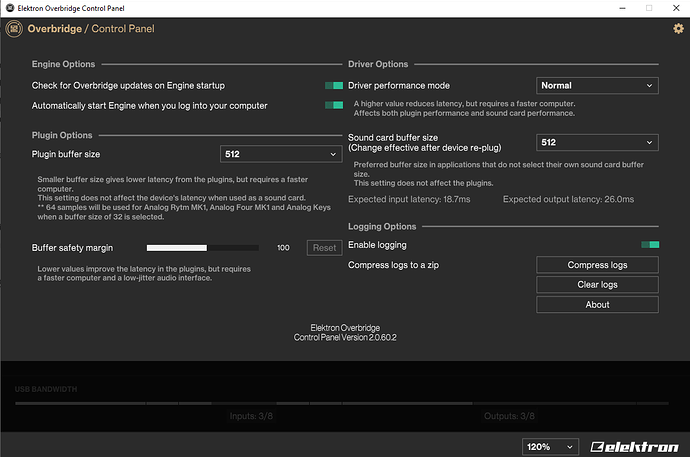
Task: Disable the Enable logging switch
Action: tap(650, 245)
